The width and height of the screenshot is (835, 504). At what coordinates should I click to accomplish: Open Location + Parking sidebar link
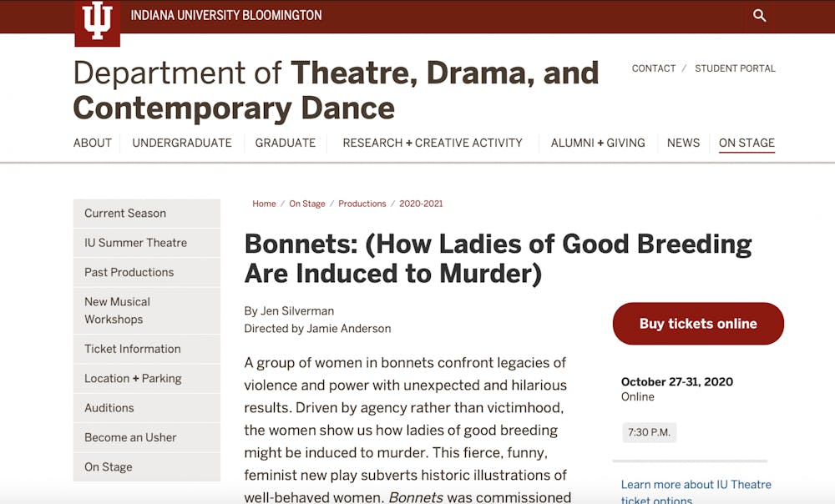(x=146, y=378)
